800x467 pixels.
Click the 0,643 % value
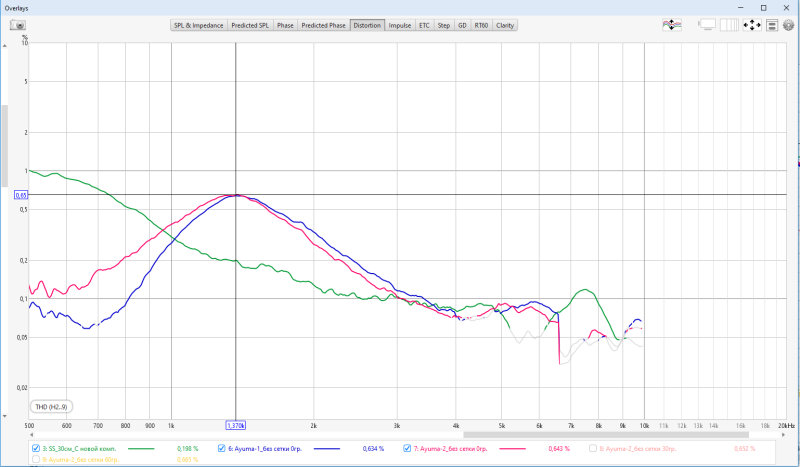click(559, 449)
